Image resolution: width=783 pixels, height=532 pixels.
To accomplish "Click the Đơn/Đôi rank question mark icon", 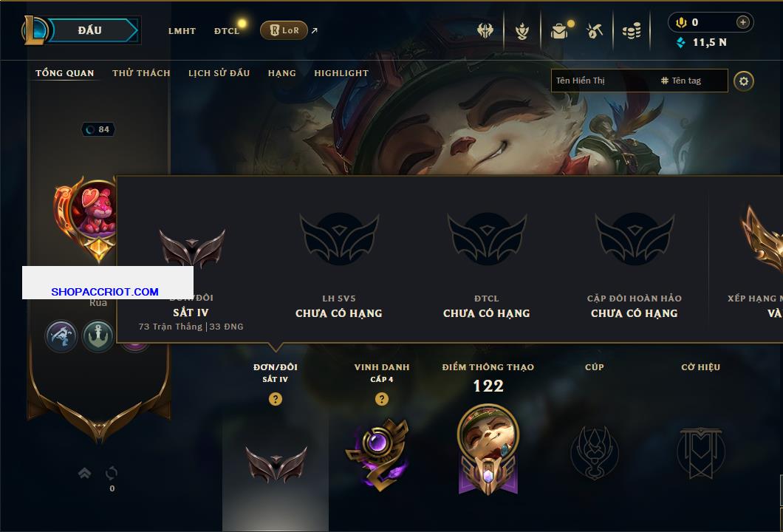I will pyautogui.click(x=275, y=398).
